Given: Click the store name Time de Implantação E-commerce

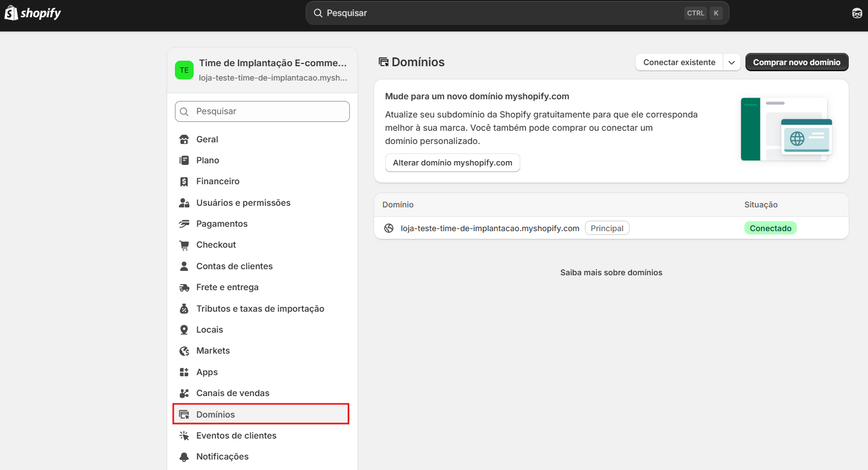Looking at the screenshot, I should pyautogui.click(x=273, y=63).
